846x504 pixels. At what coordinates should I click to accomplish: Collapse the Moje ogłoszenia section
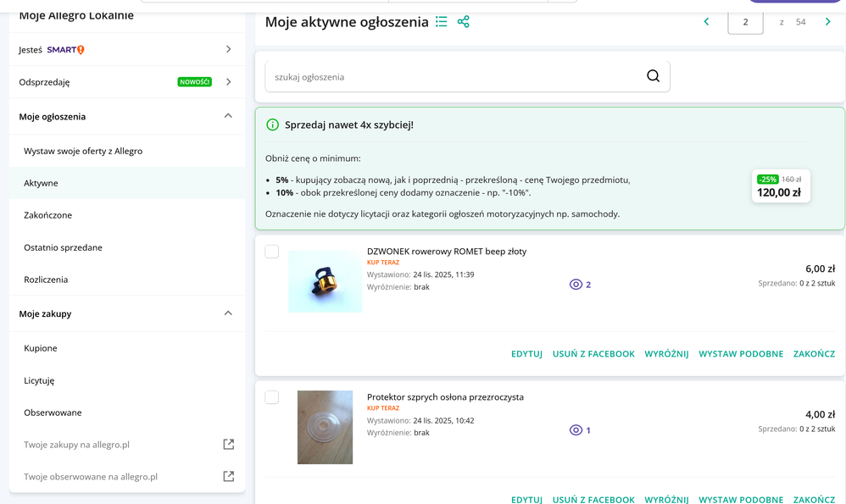pyautogui.click(x=228, y=116)
